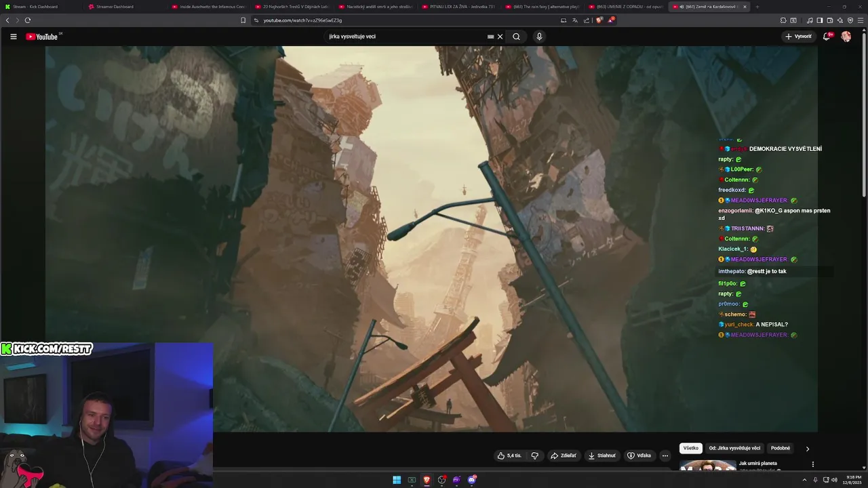Like the video with 5,4 tis. likes
Viewport: 868px width, 488px height.
[509, 455]
